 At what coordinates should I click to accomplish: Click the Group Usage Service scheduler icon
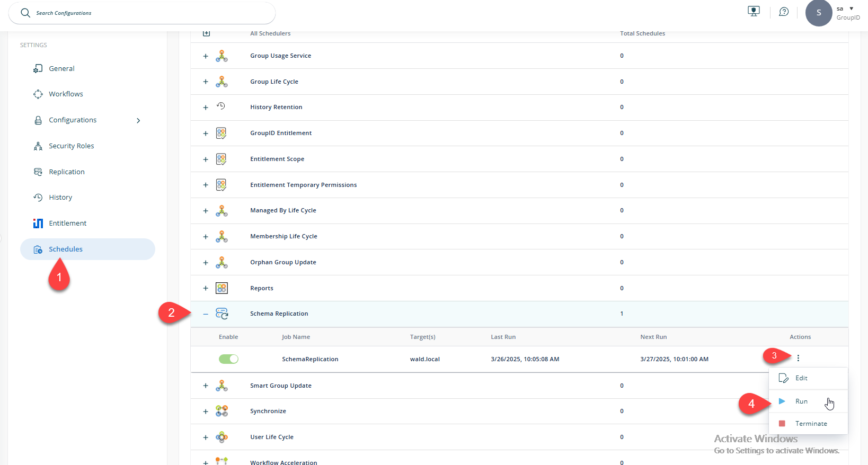point(222,56)
